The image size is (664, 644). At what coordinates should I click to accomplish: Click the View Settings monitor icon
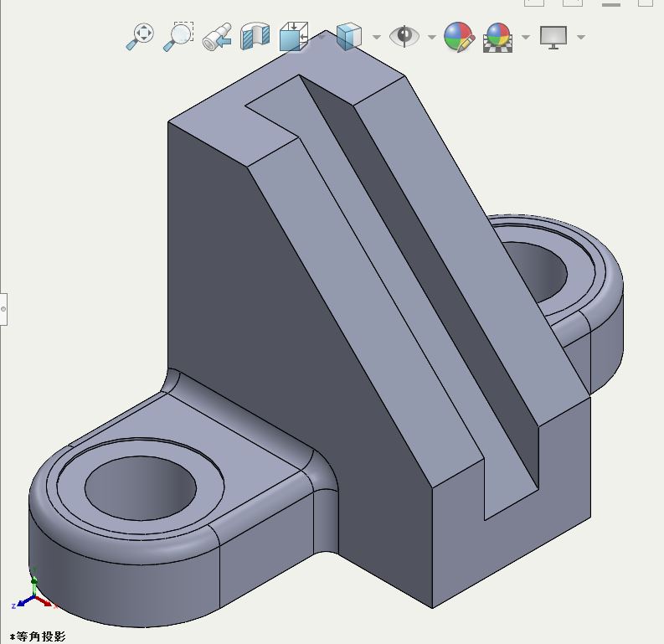(x=553, y=37)
